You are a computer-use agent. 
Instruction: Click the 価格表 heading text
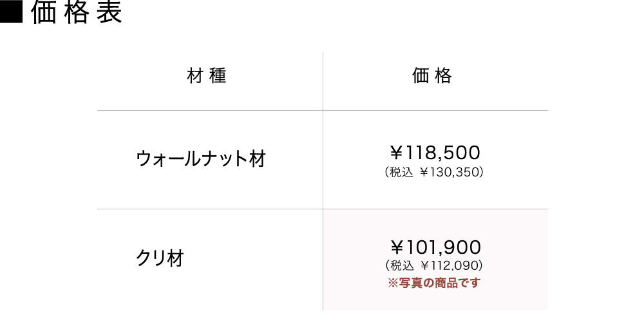[x=76, y=14]
